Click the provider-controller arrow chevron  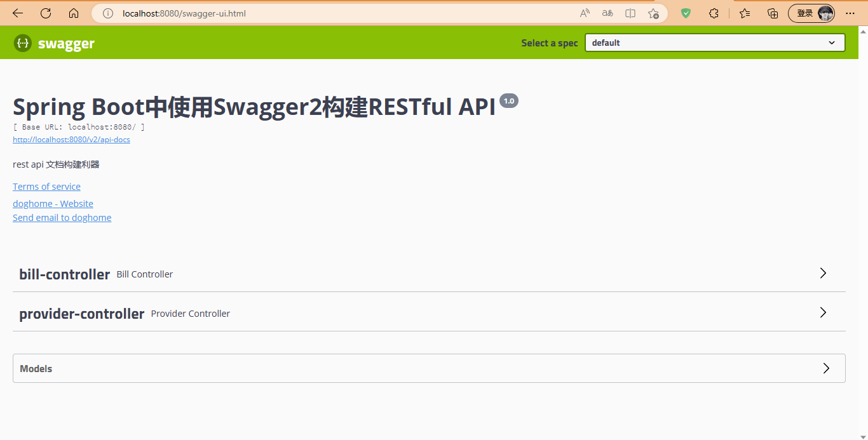[823, 312]
